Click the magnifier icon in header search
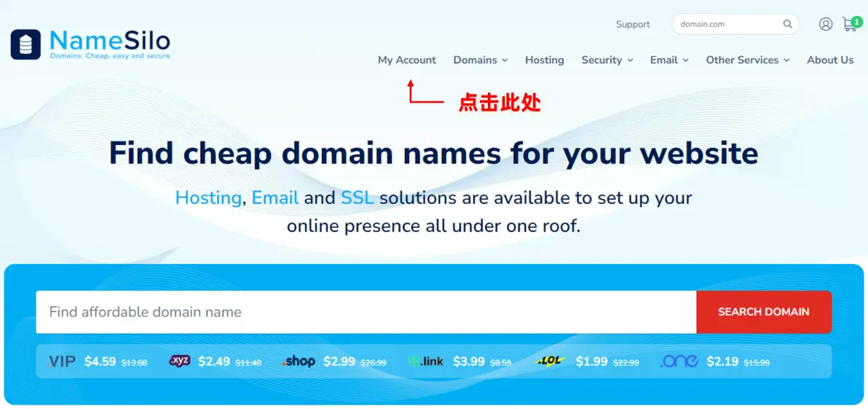The width and height of the screenshot is (868, 409). pos(787,24)
